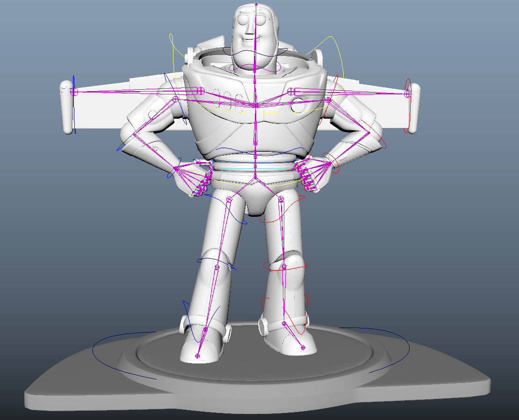The width and height of the screenshot is (519, 420).
Task: Select the toe joint of the red-controlled foot
Action: [x=303, y=347]
